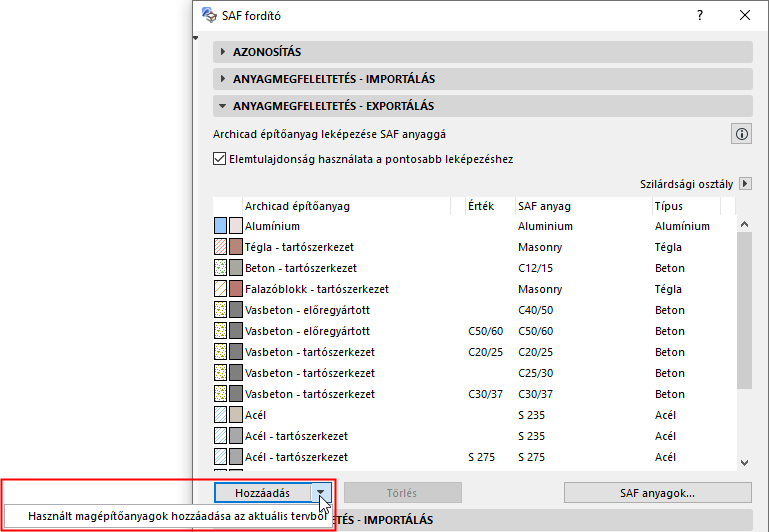Click the material list scroll up arrow
Viewport: 769px width, 532px height.
[744, 224]
